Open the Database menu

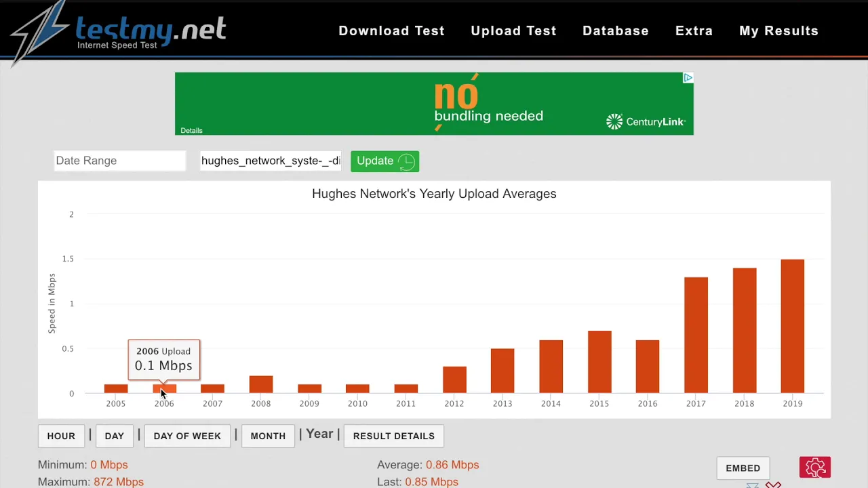[616, 30]
